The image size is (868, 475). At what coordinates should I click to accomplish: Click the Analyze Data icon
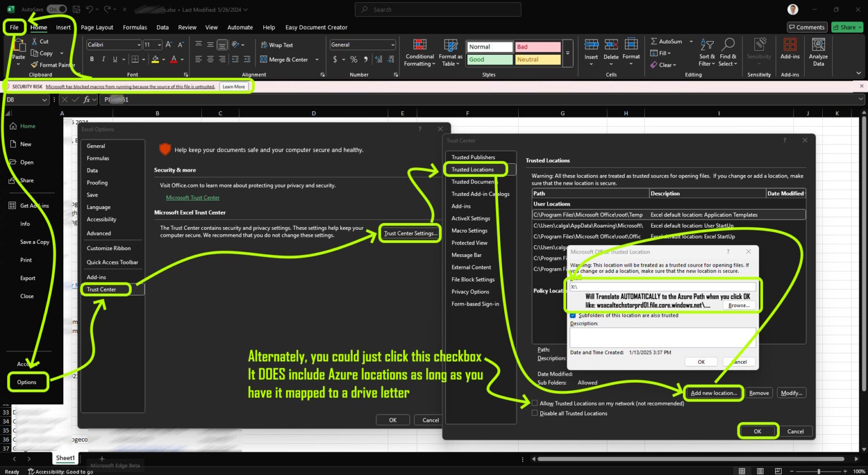coord(818,52)
